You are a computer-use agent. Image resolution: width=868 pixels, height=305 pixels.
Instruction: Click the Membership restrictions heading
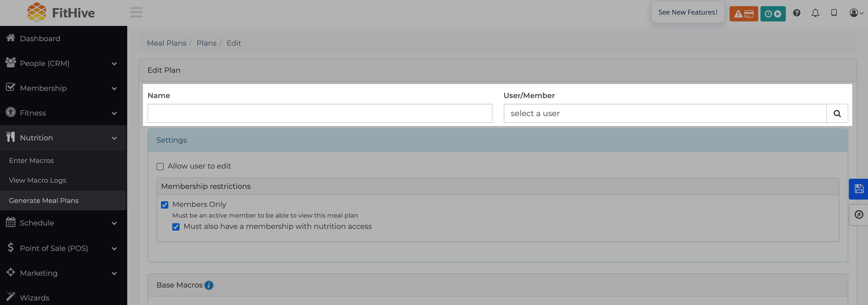(x=205, y=186)
